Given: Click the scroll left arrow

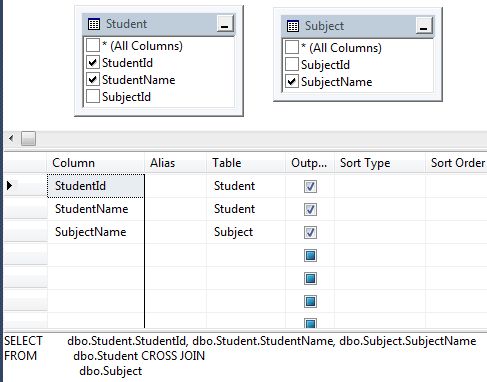Looking at the screenshot, I should pyautogui.click(x=11, y=138).
